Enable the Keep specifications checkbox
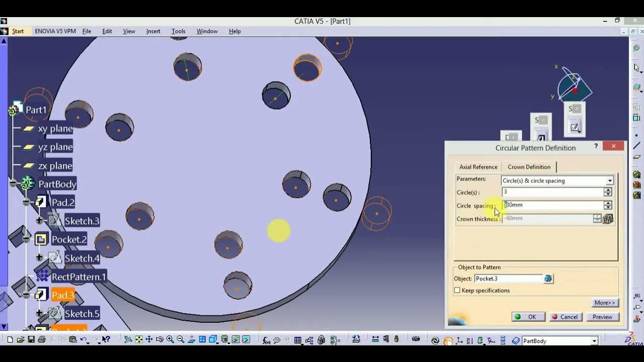Screen dimensions: 644x362 point(457,291)
